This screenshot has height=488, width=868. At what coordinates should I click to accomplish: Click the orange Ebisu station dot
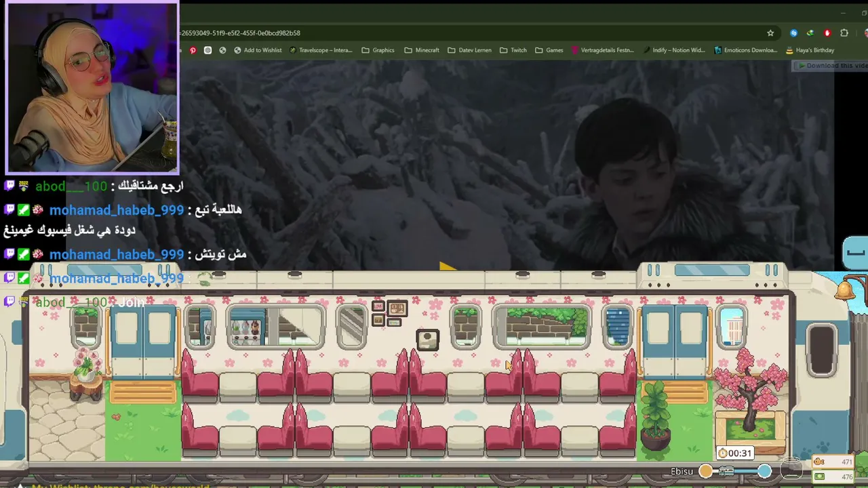pyautogui.click(x=706, y=471)
